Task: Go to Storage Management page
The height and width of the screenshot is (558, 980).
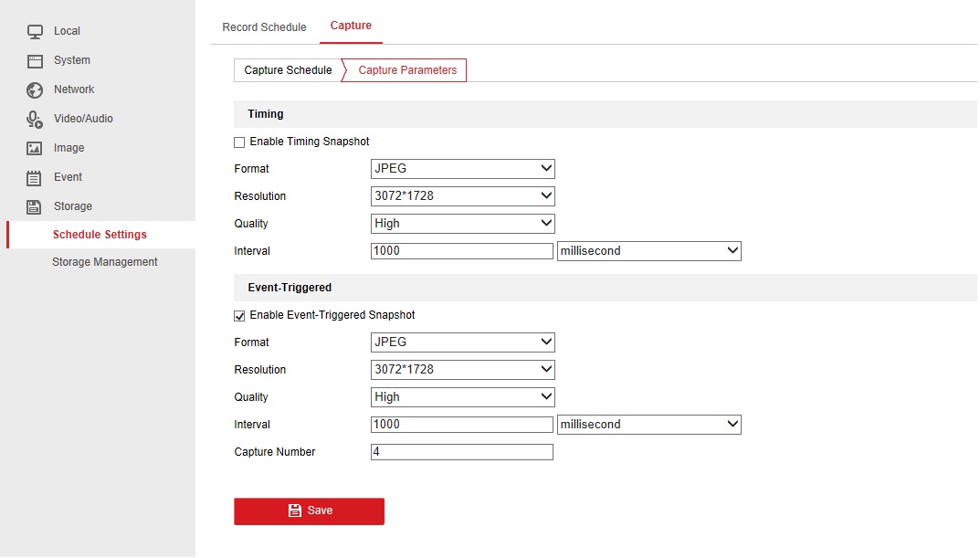Action: [x=104, y=262]
